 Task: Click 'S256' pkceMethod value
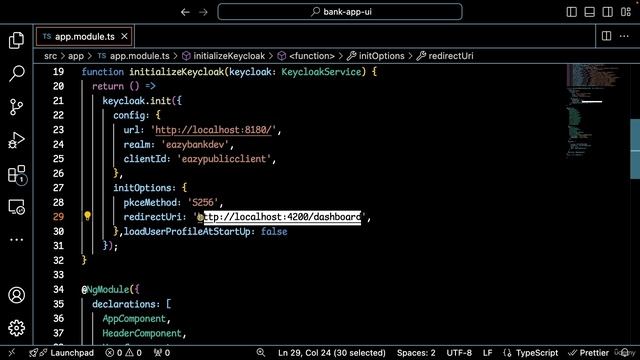[x=203, y=203]
